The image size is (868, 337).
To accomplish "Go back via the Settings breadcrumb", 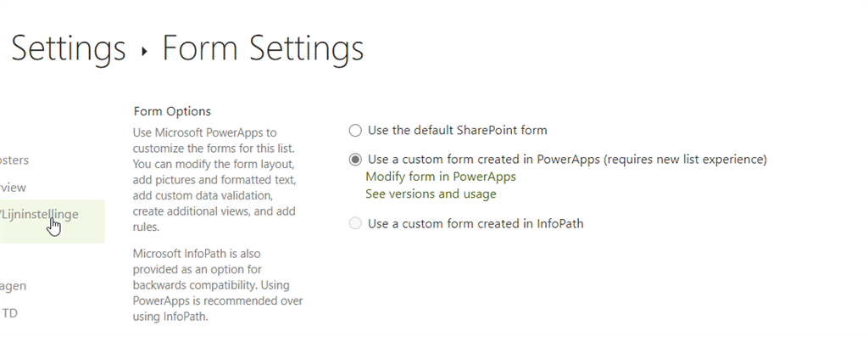I will [x=68, y=48].
